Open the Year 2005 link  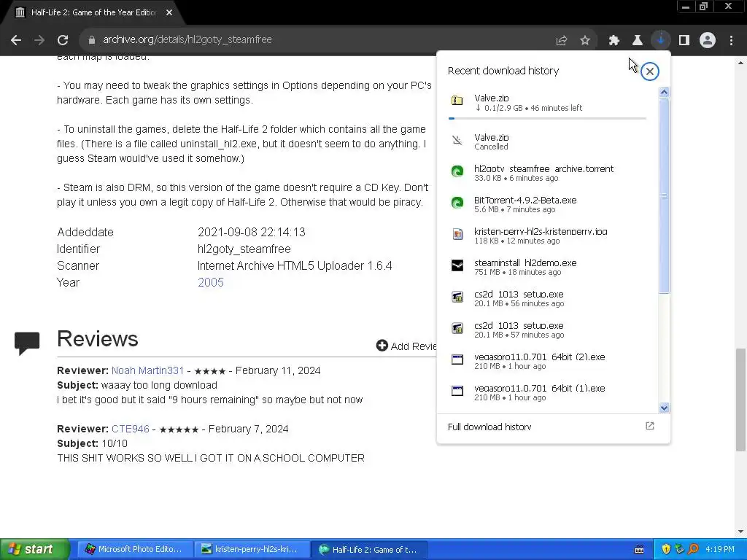click(211, 282)
